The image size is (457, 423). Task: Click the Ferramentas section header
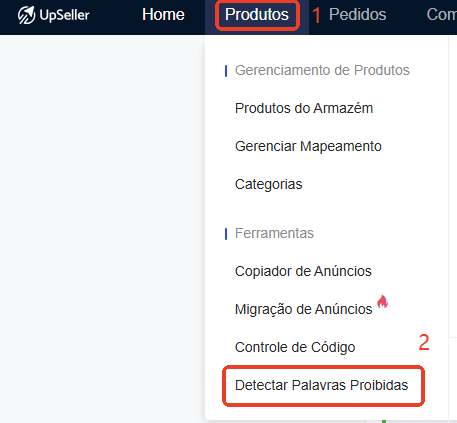point(274,233)
